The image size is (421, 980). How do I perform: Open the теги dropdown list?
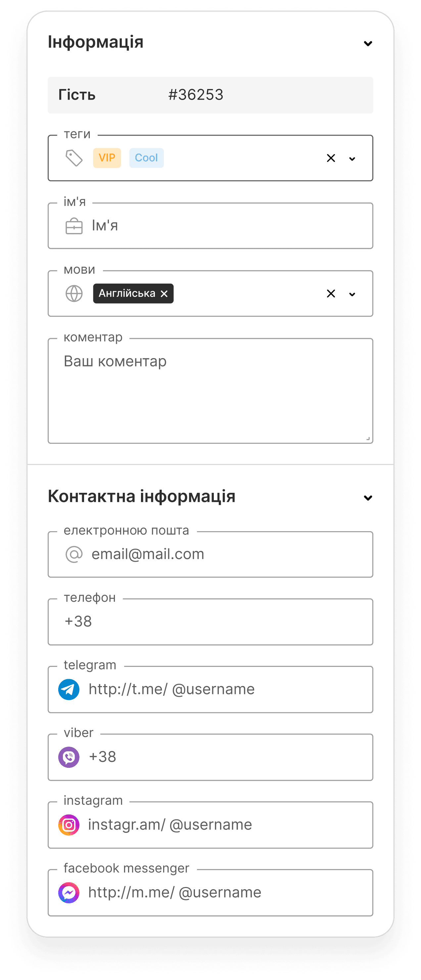[352, 159]
